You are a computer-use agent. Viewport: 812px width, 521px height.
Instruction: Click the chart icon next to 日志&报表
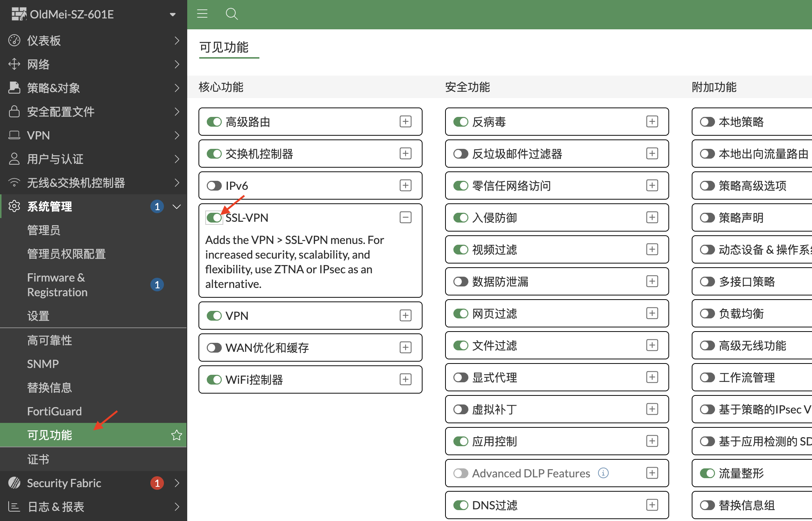[14, 506]
